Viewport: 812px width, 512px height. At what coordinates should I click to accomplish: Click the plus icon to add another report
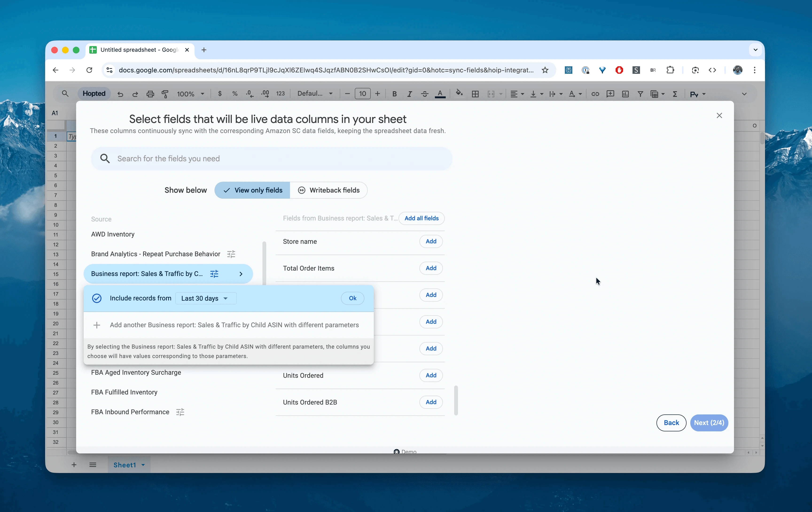(x=97, y=325)
